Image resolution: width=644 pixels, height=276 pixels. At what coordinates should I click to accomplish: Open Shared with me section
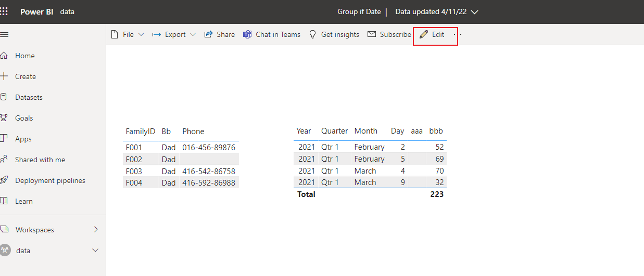point(40,160)
